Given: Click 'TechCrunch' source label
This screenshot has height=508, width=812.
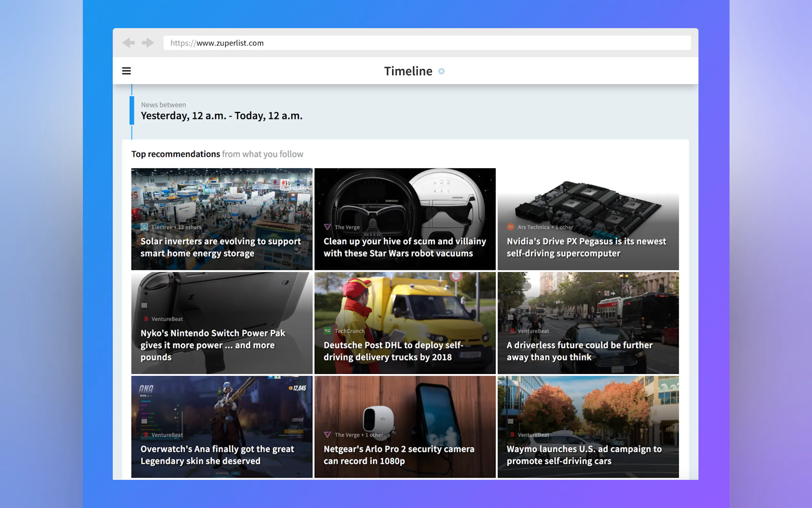Looking at the screenshot, I should [349, 331].
